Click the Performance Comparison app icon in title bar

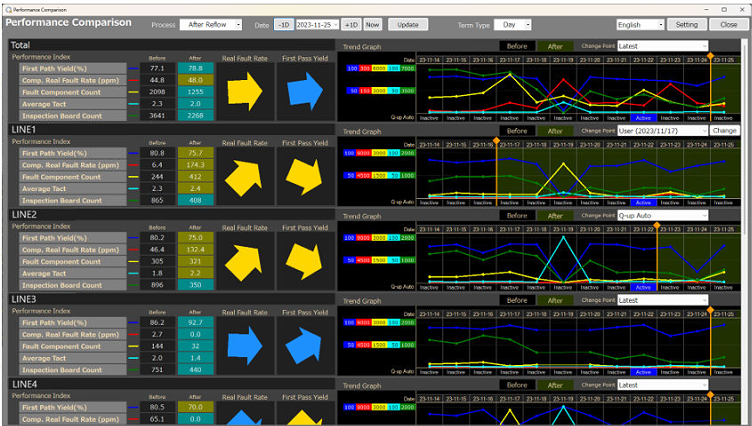pos(8,10)
